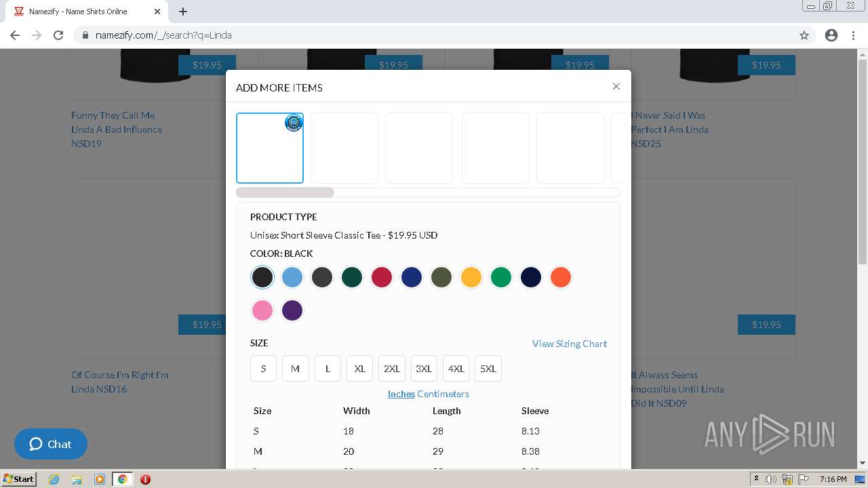Viewport: 868px width, 488px height.
Task: Close the Add More Items dialog
Action: [616, 86]
